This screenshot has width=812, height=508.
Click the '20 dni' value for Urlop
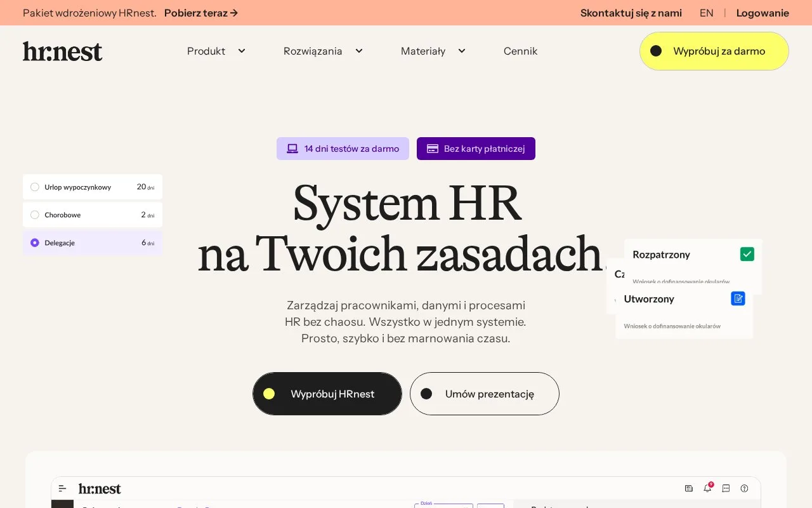pos(145,187)
